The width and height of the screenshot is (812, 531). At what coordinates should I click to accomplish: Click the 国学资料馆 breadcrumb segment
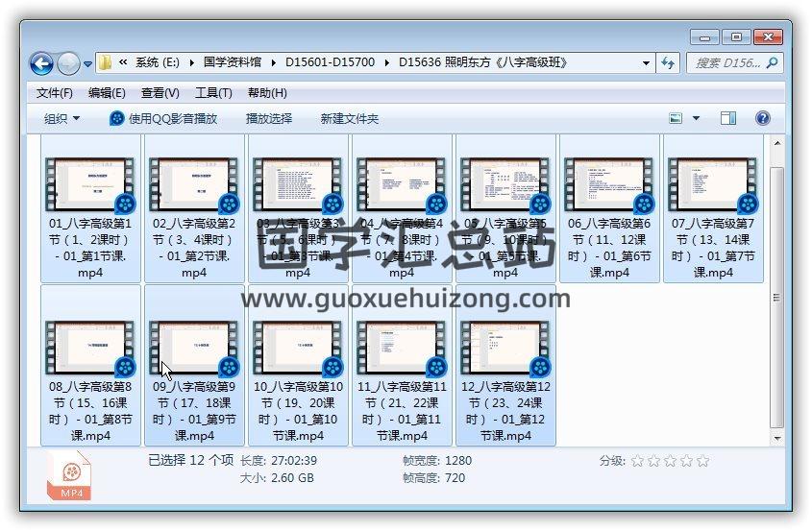pyautogui.click(x=233, y=63)
